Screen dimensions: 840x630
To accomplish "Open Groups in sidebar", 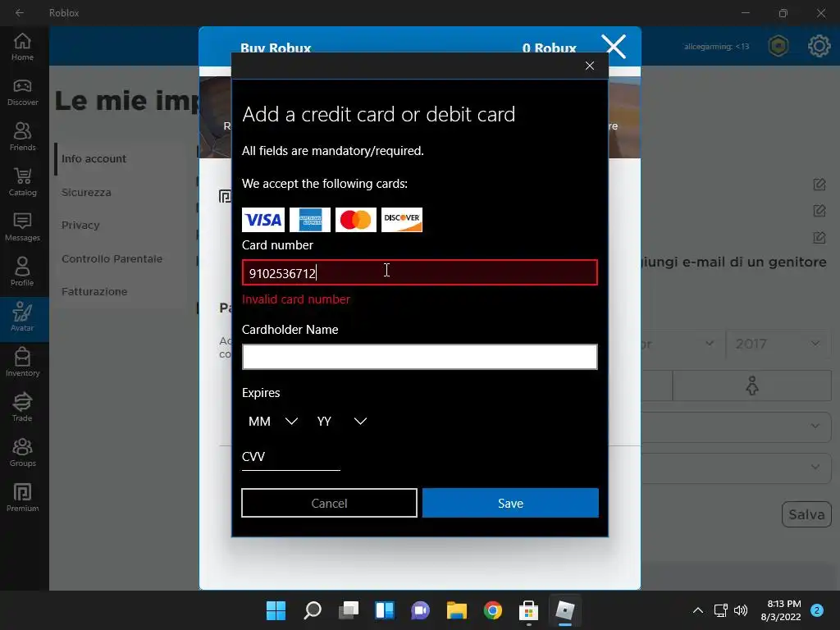I will [x=22, y=452].
